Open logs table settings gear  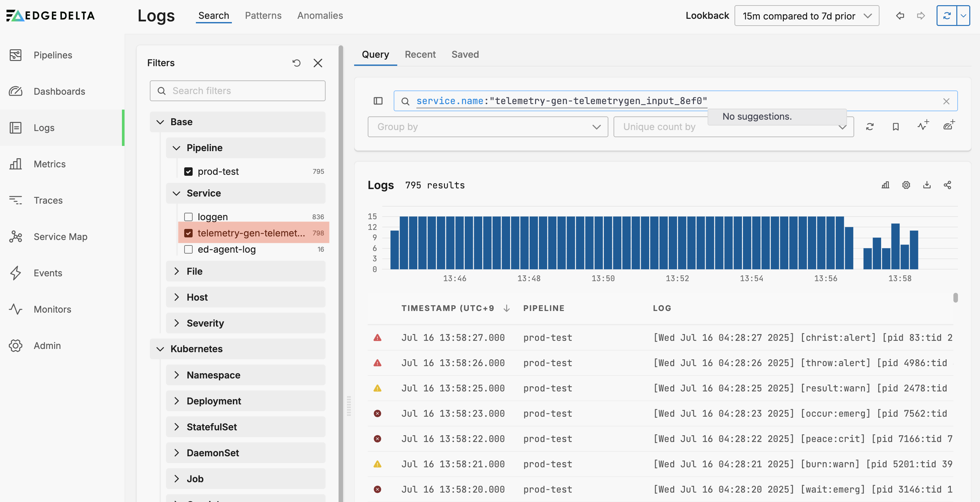[906, 185]
